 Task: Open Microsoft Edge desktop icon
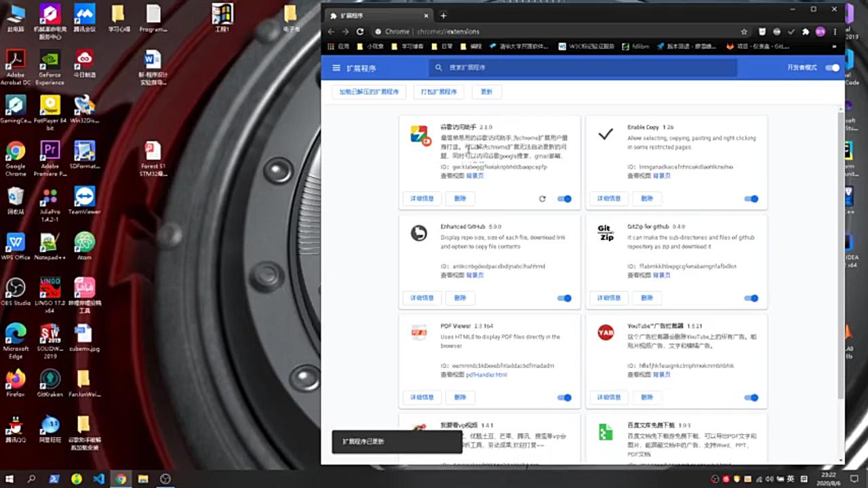click(x=16, y=341)
